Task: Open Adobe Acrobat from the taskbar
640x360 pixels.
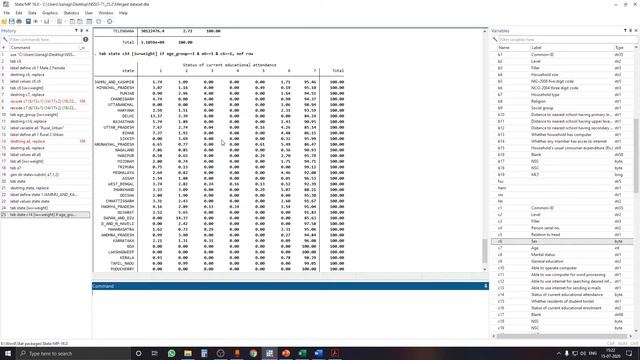Action: pos(335,353)
